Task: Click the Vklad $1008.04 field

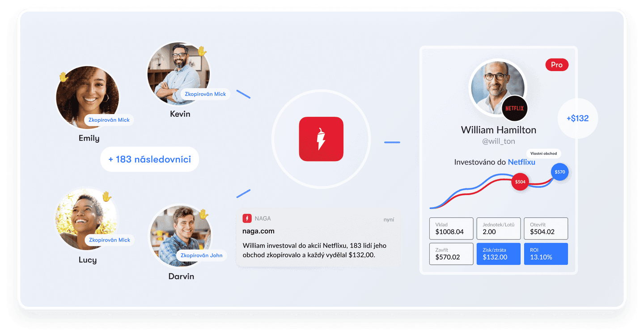Action: pos(451,229)
